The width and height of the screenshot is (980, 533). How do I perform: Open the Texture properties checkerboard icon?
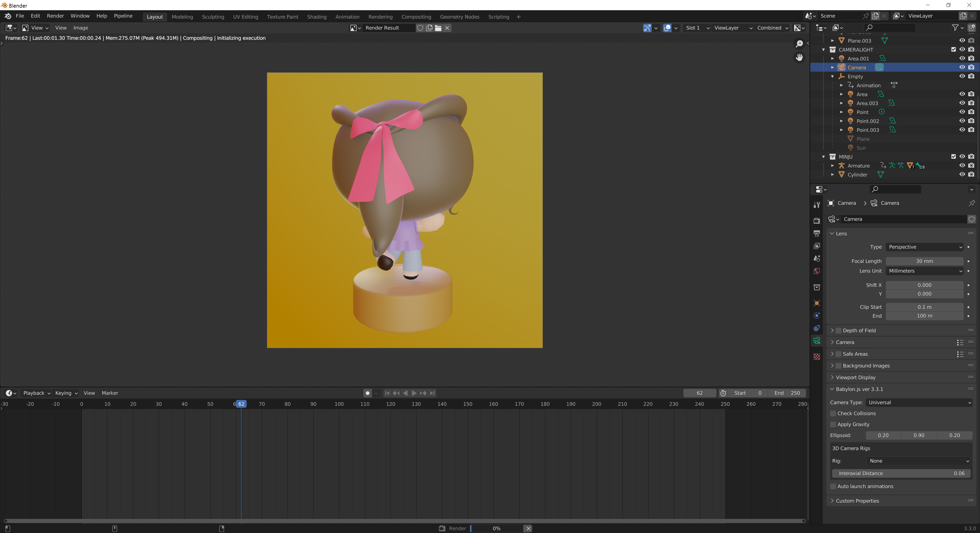(816, 357)
